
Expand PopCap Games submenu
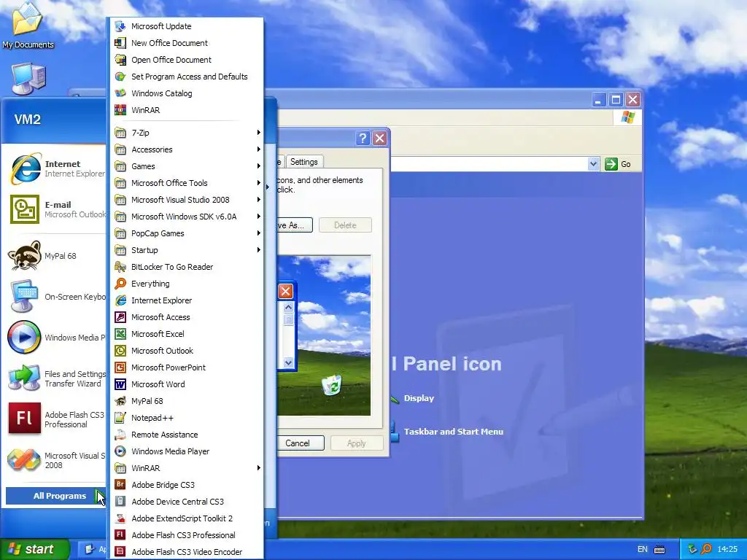(187, 233)
